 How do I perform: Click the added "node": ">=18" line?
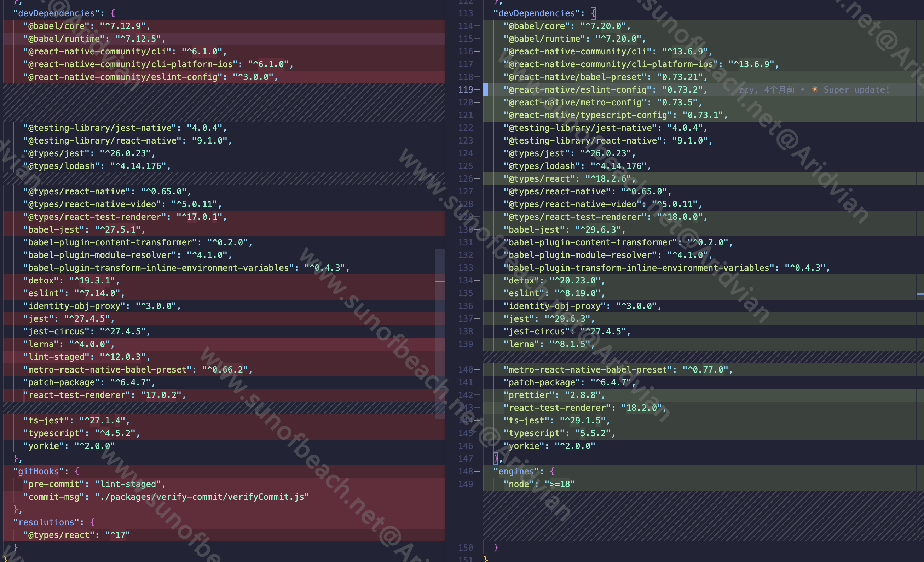pos(704,484)
